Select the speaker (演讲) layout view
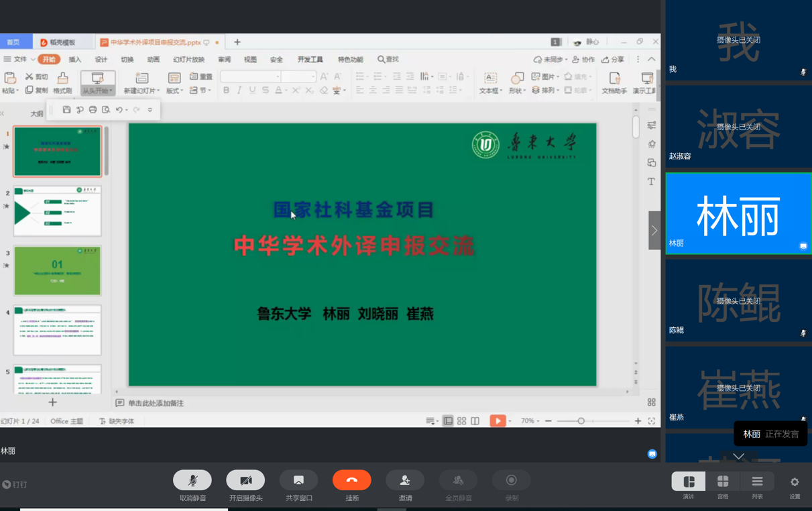The image size is (812, 511). pyautogui.click(x=689, y=481)
